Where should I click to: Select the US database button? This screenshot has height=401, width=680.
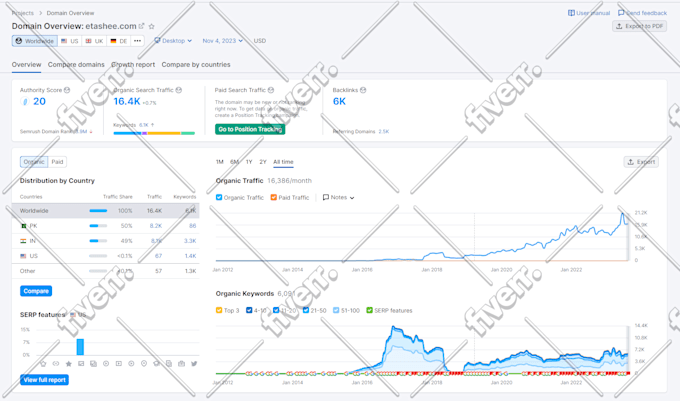70,41
